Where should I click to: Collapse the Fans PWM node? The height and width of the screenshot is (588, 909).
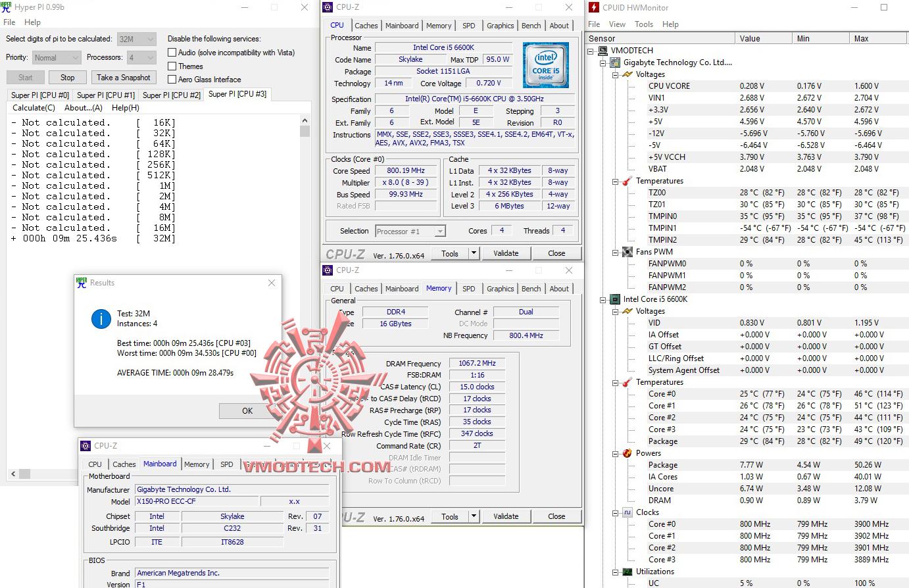pos(615,252)
